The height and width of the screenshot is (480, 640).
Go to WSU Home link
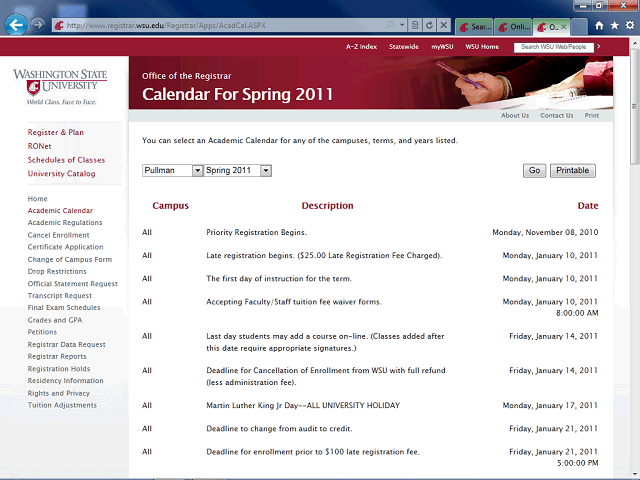(482, 47)
